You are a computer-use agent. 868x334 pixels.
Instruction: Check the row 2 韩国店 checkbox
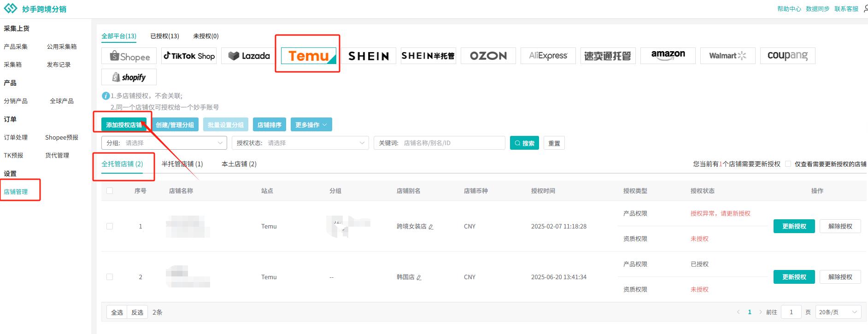[110, 277]
